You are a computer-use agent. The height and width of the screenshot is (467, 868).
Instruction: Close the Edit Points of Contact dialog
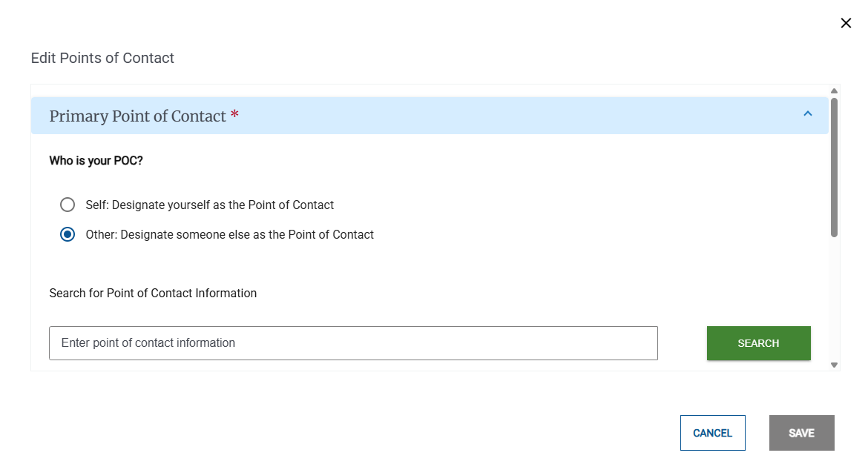846,23
